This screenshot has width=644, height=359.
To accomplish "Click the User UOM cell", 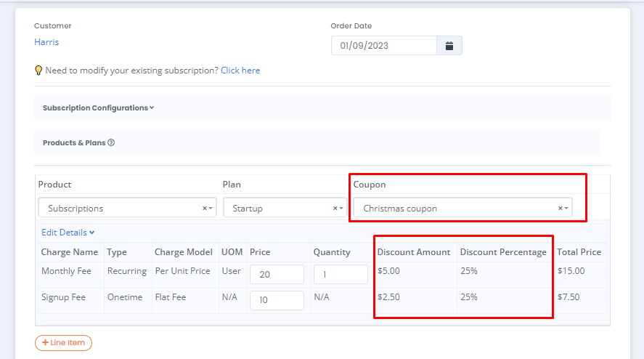I will (231, 271).
